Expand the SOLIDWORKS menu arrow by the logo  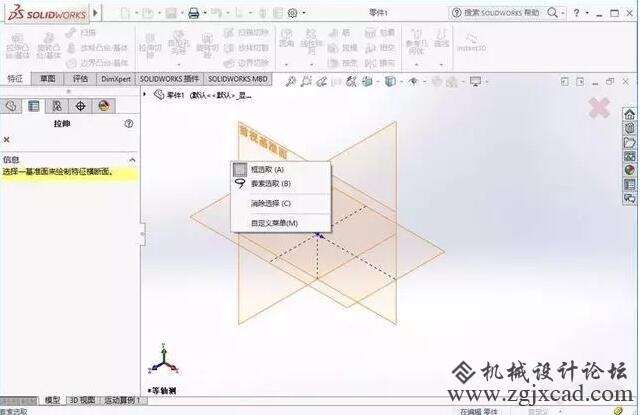[95, 13]
